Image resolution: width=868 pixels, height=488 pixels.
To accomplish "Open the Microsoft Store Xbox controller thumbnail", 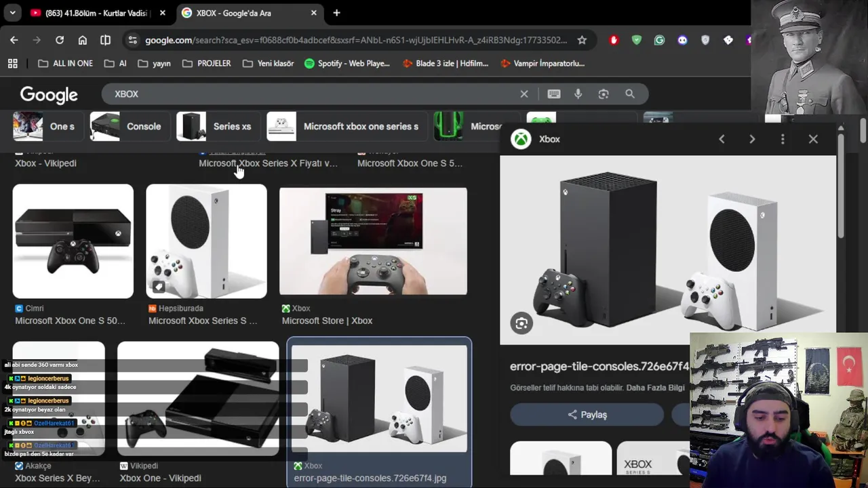I will click(373, 241).
